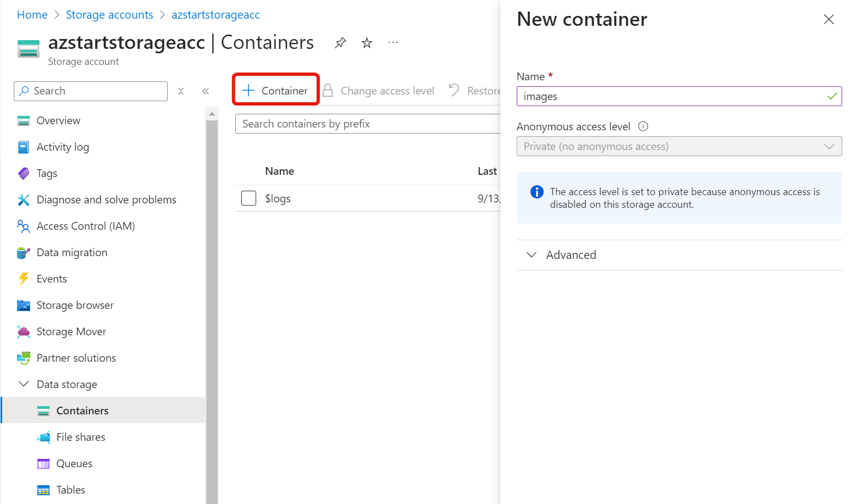Focus the sidebar Search field
Image resolution: width=857 pixels, height=504 pixels.
point(91,91)
